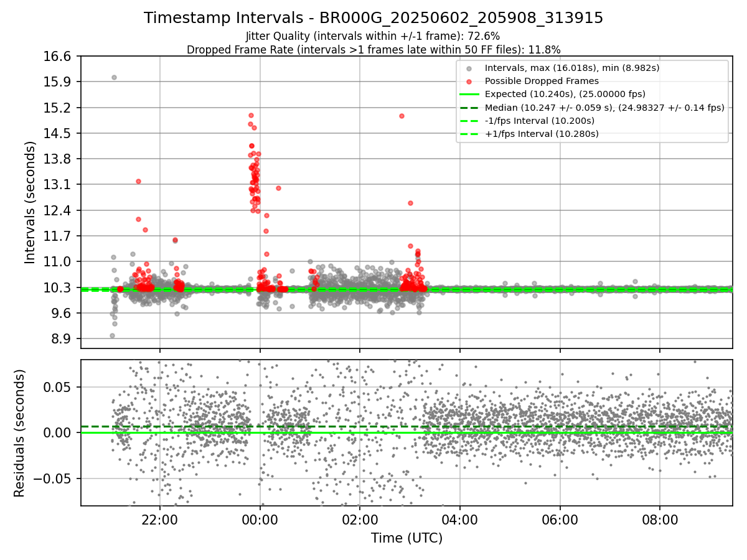Click the 08:00 x-axis tick label
The height and width of the screenshot is (560, 747).
(x=660, y=520)
